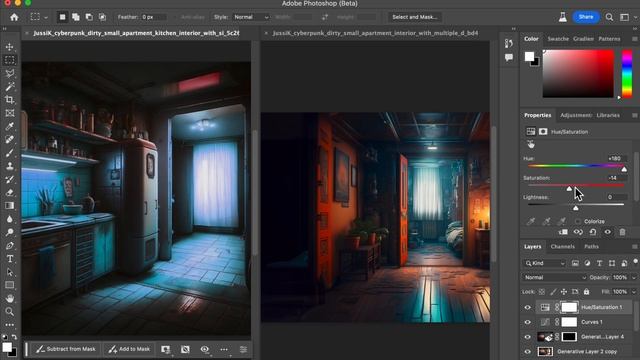640x360 pixels.
Task: Select the on-image targeted adjustment hand tool
Action: coord(531,144)
